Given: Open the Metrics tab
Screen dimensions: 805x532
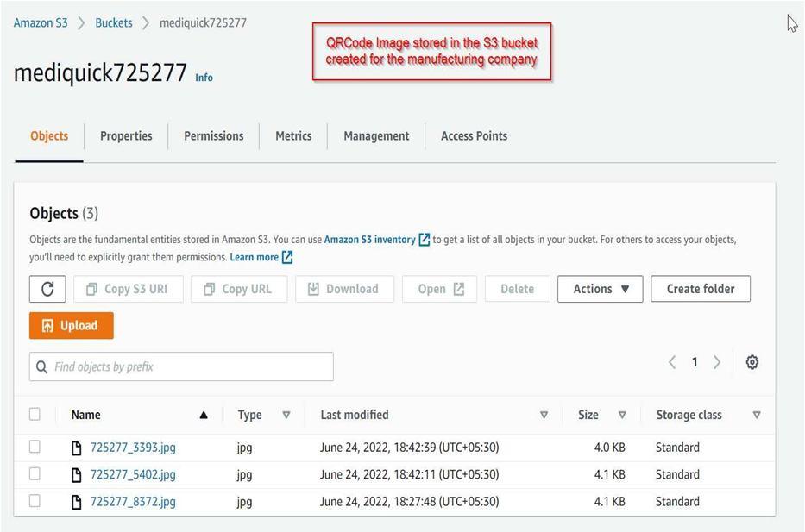Looking at the screenshot, I should (x=293, y=136).
